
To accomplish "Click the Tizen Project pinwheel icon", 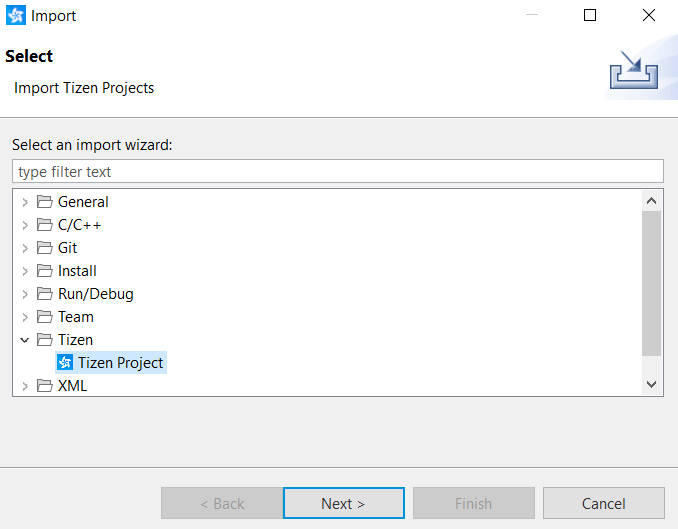I will [65, 362].
